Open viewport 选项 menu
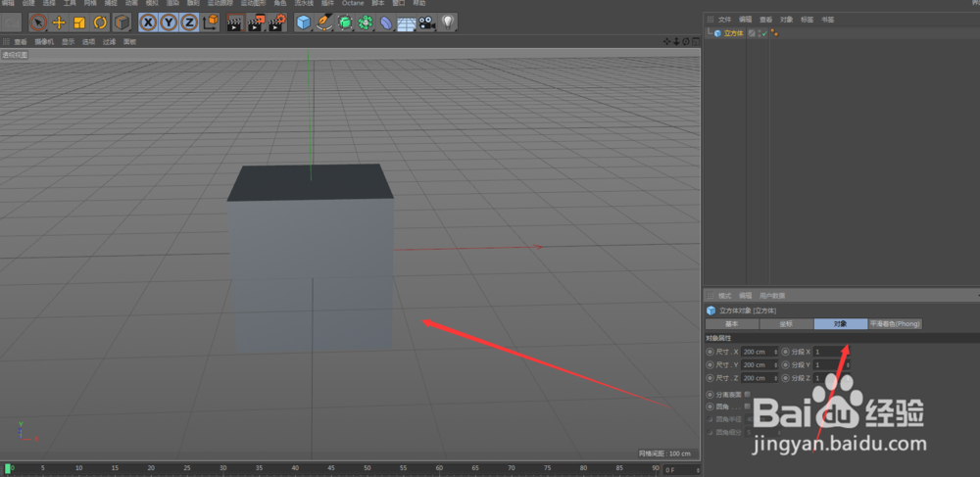This screenshot has height=477, width=980. tap(88, 42)
